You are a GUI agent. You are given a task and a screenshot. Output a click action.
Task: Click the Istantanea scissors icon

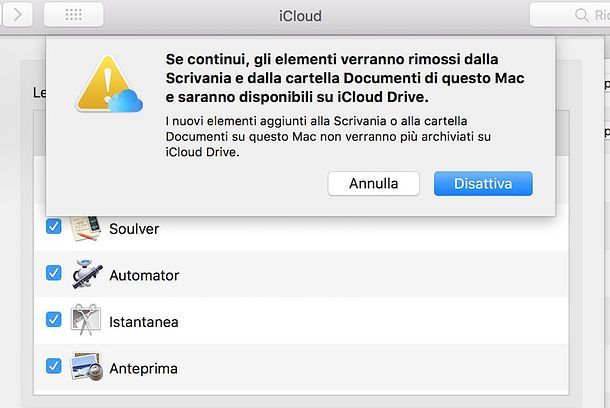pos(86,320)
